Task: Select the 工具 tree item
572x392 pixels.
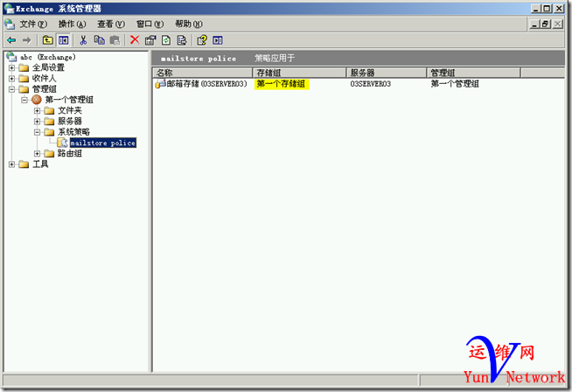Action: (40, 164)
